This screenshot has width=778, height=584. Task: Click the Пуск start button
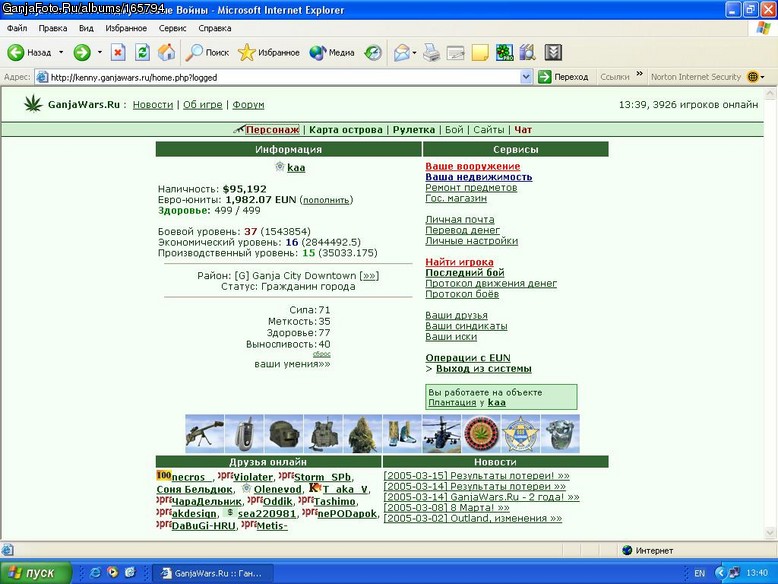coord(36,573)
